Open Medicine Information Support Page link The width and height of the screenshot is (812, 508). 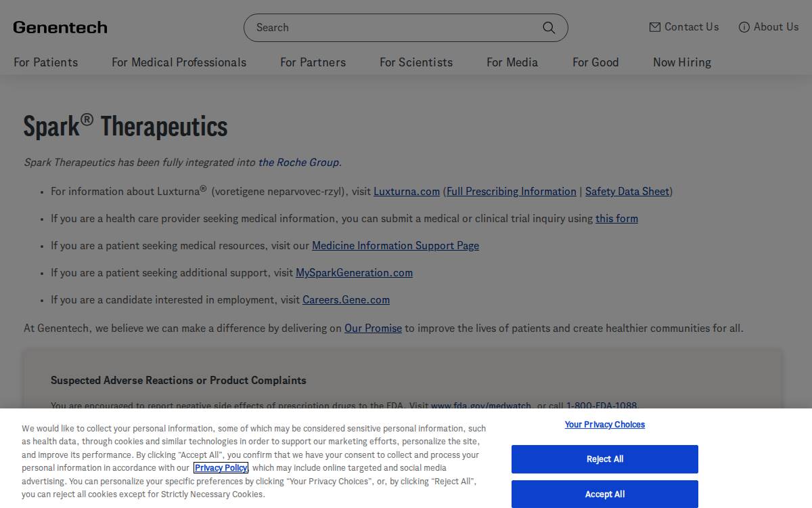395,246
